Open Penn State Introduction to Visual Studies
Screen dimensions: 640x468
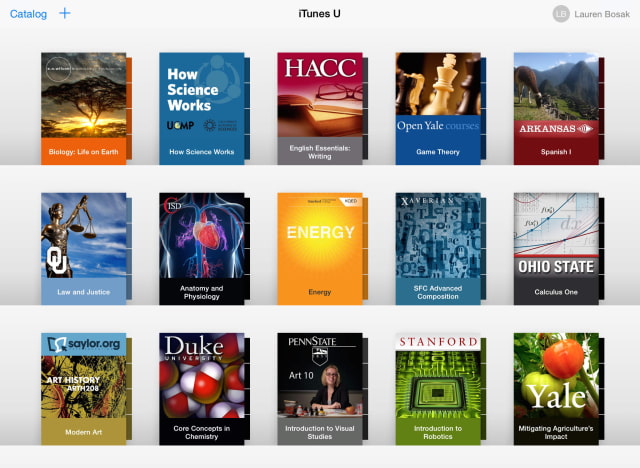click(x=320, y=389)
